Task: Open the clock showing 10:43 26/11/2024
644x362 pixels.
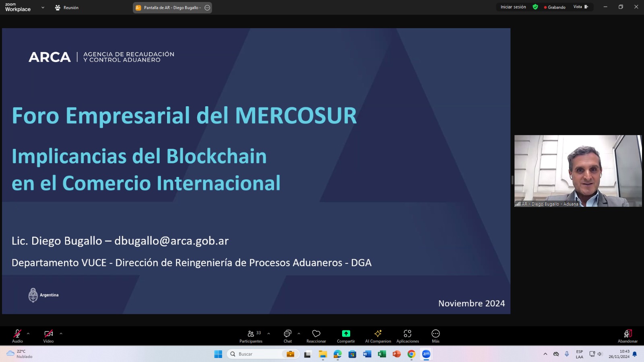Action: coord(619,354)
